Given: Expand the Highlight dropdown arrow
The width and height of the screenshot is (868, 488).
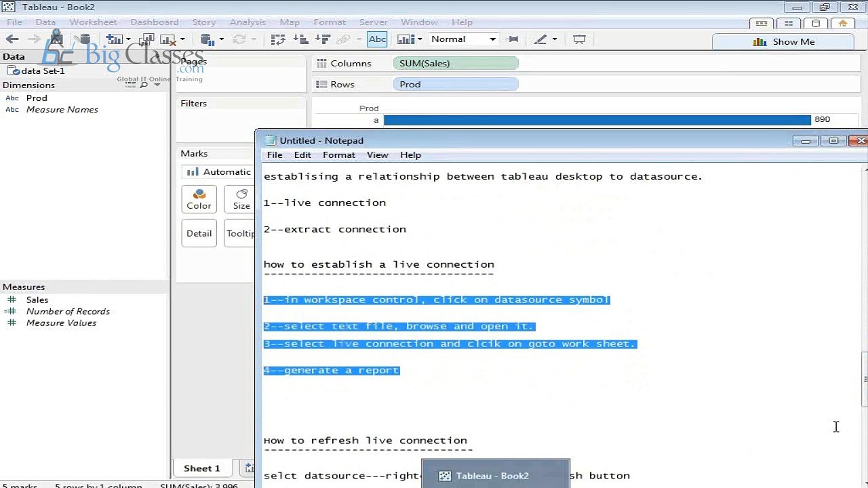Looking at the screenshot, I should click(554, 39).
